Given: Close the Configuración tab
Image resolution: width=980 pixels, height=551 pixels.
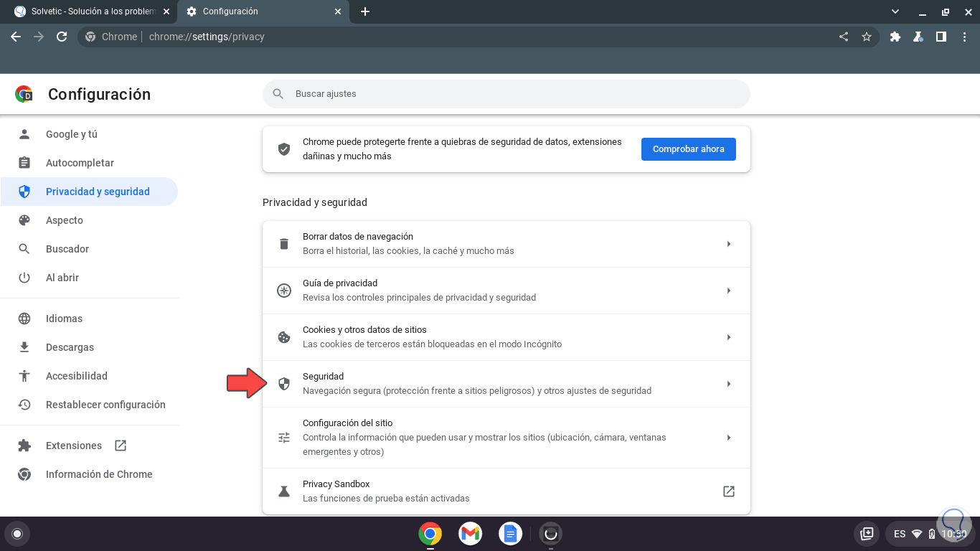Looking at the screenshot, I should tap(338, 11).
